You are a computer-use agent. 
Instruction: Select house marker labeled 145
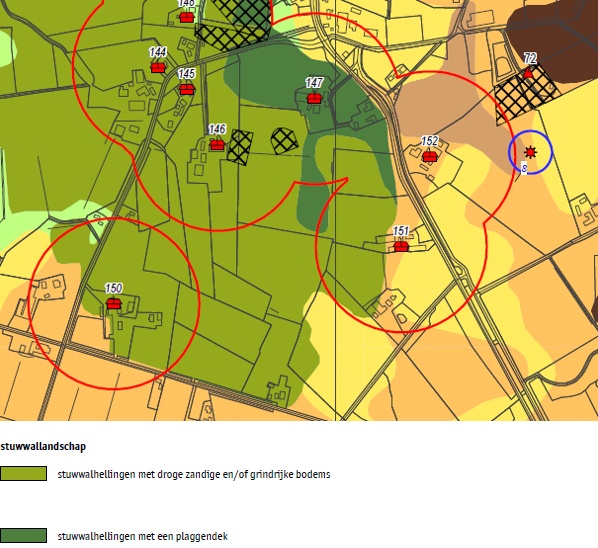187,89
